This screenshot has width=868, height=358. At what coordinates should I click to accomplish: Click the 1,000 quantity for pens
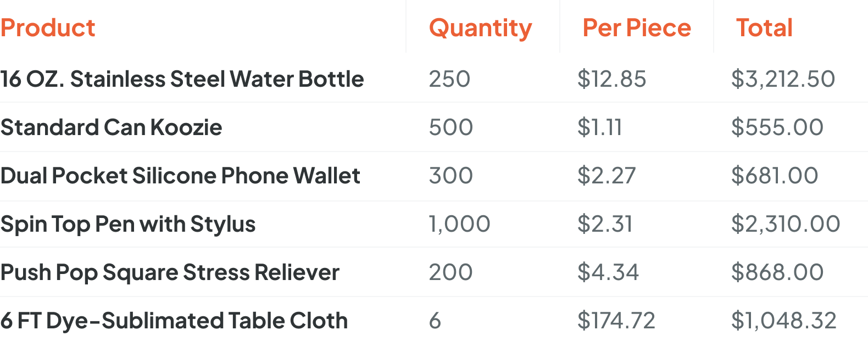pos(459,224)
